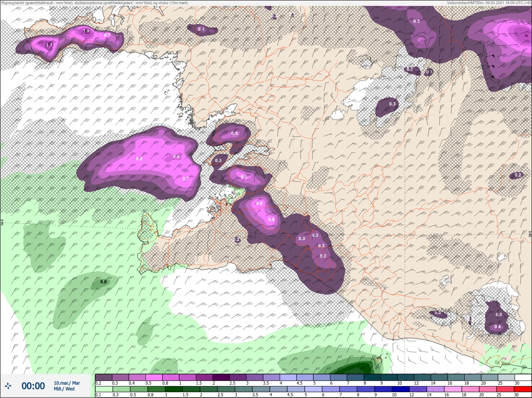Select the 'Mið./ Wed' weekday text
Screen dimensions: 532x398
pos(64,389)
